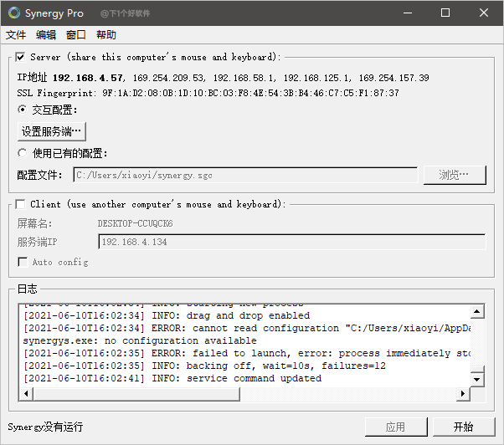Click the IP address 169.254.209.53
The image size is (504, 445).
coord(168,78)
